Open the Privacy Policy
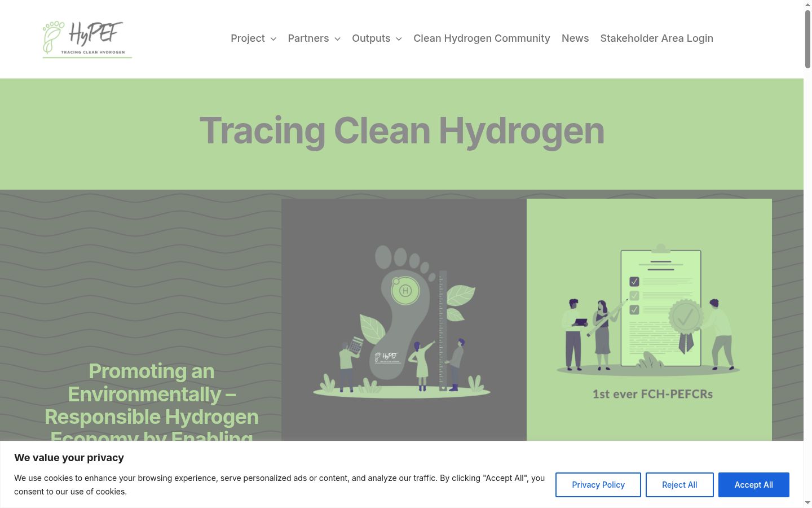Image resolution: width=812 pixels, height=508 pixels. tap(598, 485)
